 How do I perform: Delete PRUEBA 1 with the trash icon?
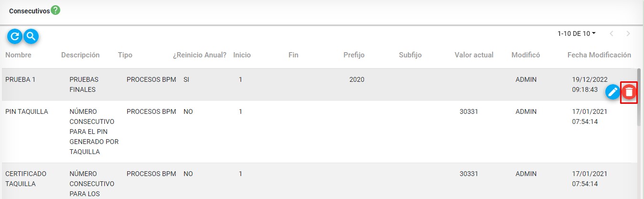pos(629,92)
